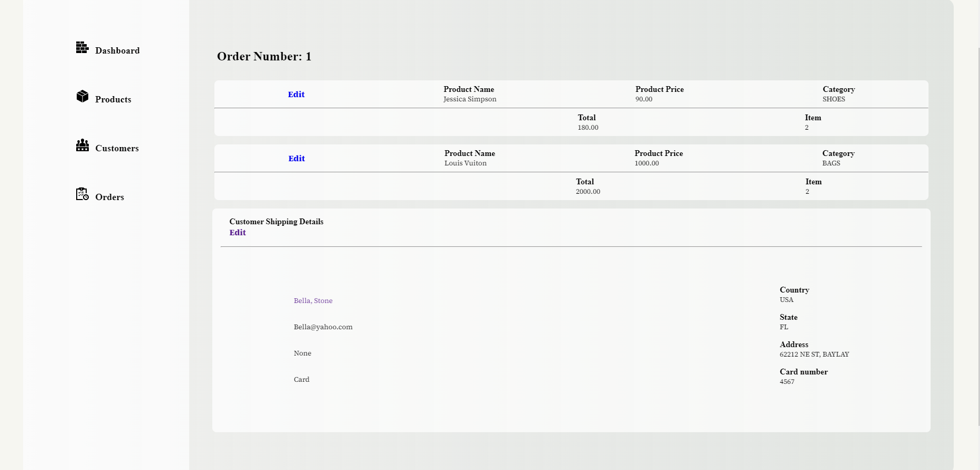Edit Customer Shipping Details
Screen dimensions: 980x470
point(238,233)
